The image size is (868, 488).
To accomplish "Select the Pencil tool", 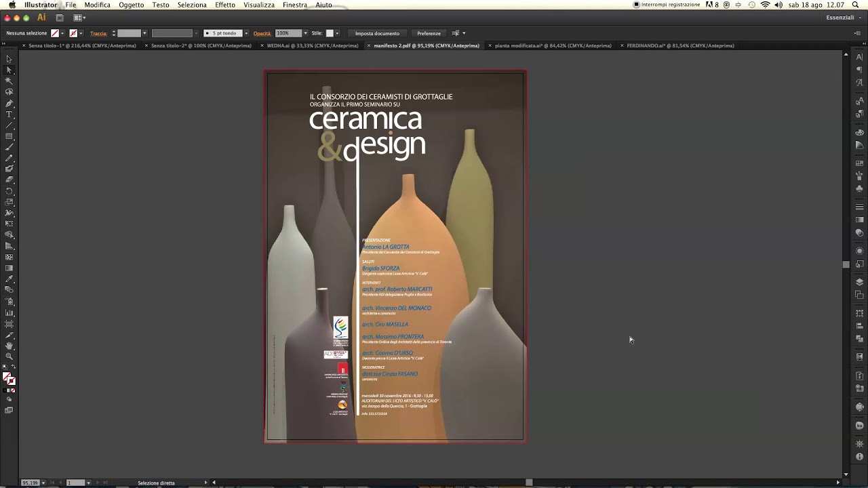I will [x=9, y=158].
